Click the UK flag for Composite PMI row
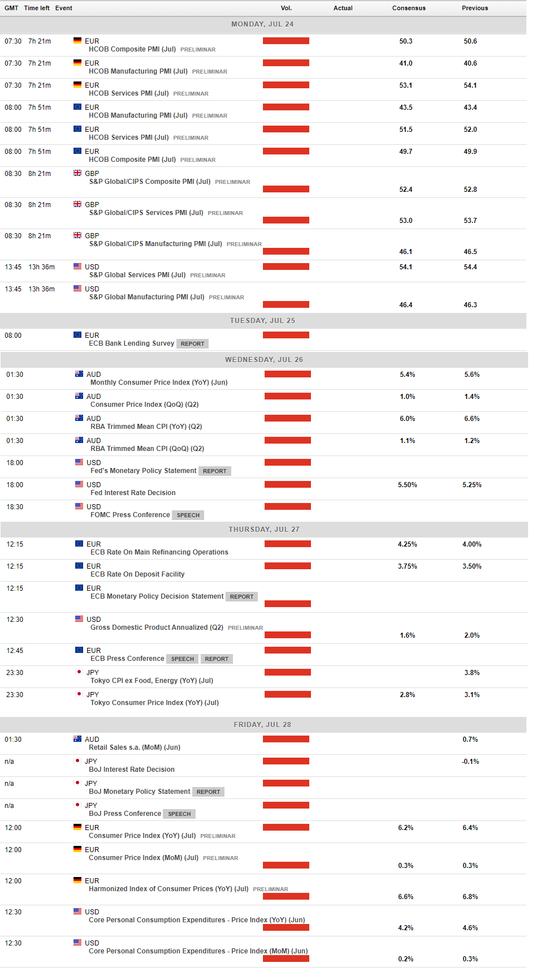This screenshot has width=536, height=980. tap(77, 173)
